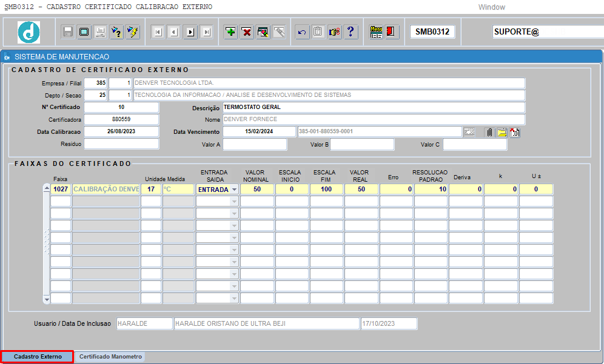604x364 pixels.
Task: Open the Menu icon in toolbar
Action: [376, 32]
